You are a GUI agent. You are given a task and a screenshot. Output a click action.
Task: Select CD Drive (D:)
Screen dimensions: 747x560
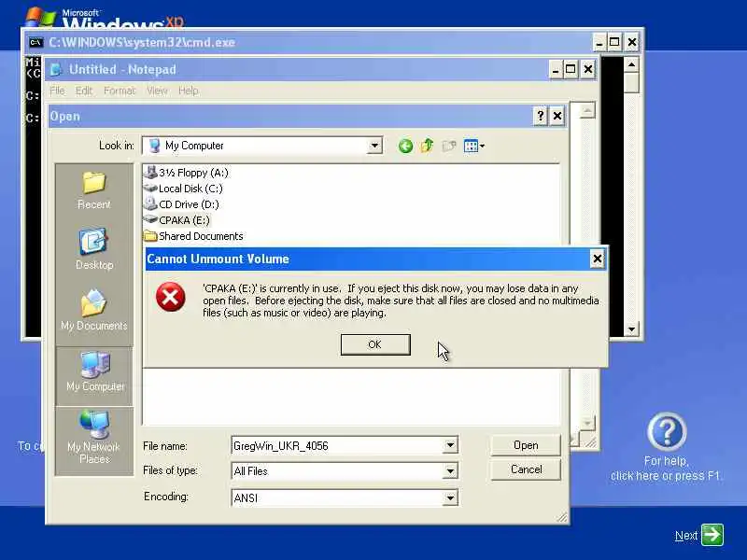(x=181, y=204)
